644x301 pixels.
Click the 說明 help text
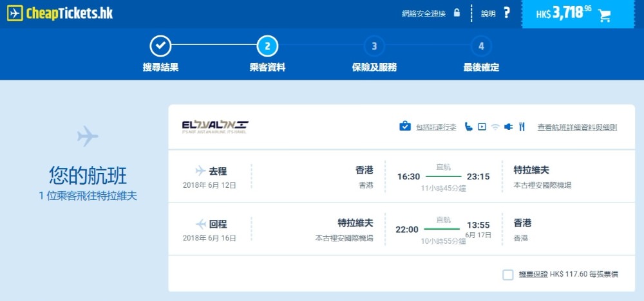coord(488,14)
